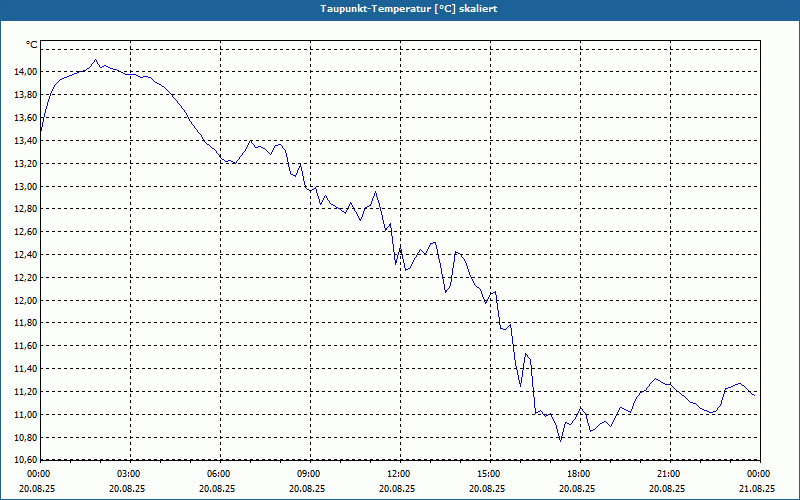Click the y-axis value 12,00

point(26,301)
